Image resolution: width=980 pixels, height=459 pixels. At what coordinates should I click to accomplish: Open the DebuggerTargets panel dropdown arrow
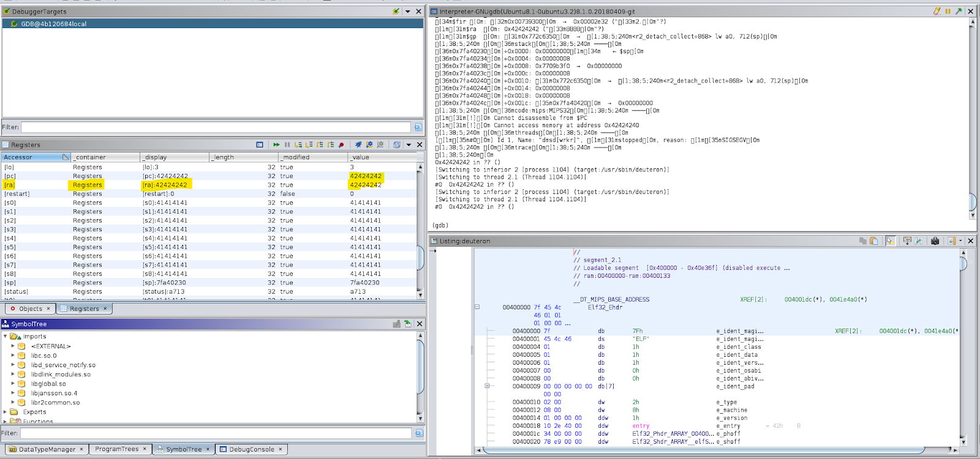tap(407, 12)
